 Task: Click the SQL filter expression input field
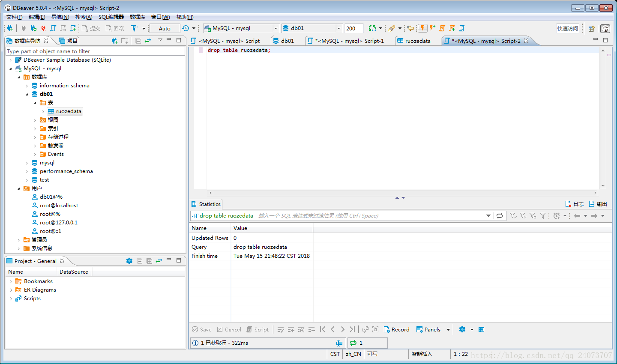371,216
